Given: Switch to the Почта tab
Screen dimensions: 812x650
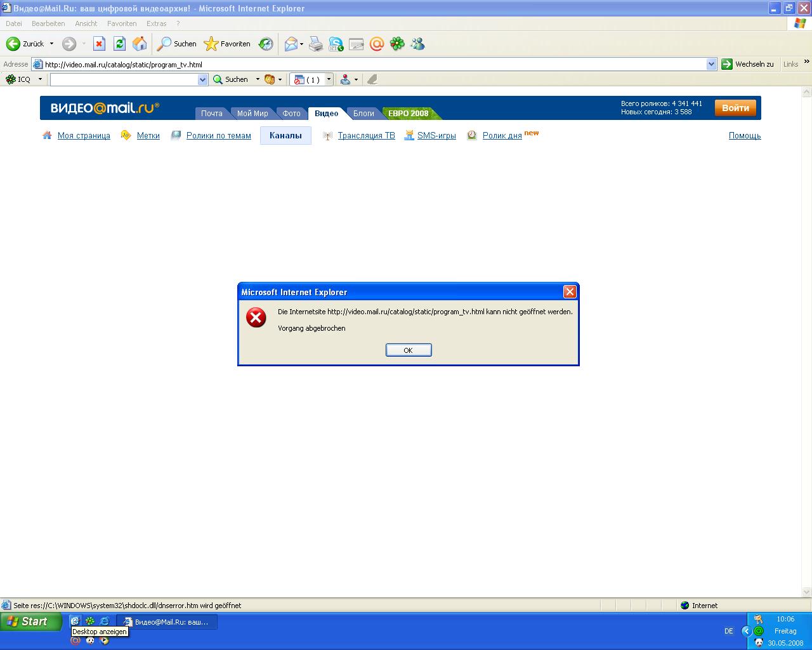Looking at the screenshot, I should click(x=212, y=114).
